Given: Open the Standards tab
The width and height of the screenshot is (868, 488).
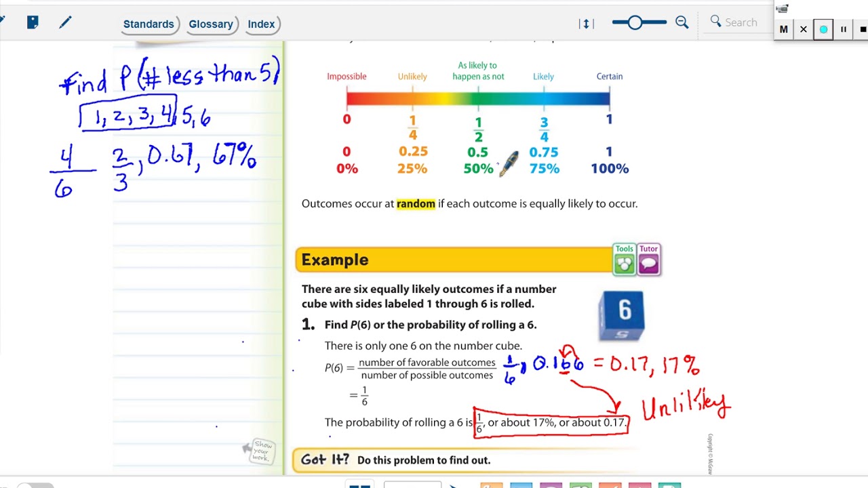Looking at the screenshot, I should click(x=149, y=24).
